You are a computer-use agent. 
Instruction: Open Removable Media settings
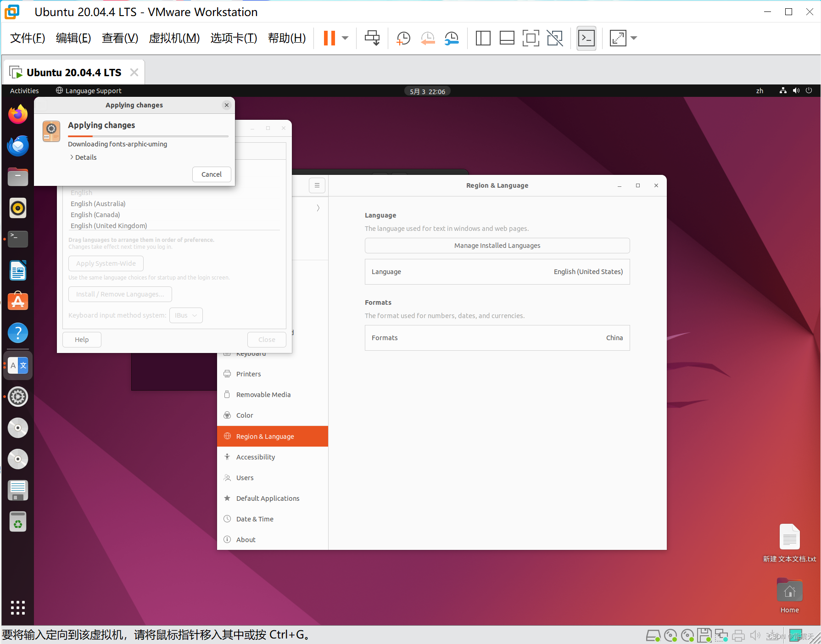pos(273,395)
